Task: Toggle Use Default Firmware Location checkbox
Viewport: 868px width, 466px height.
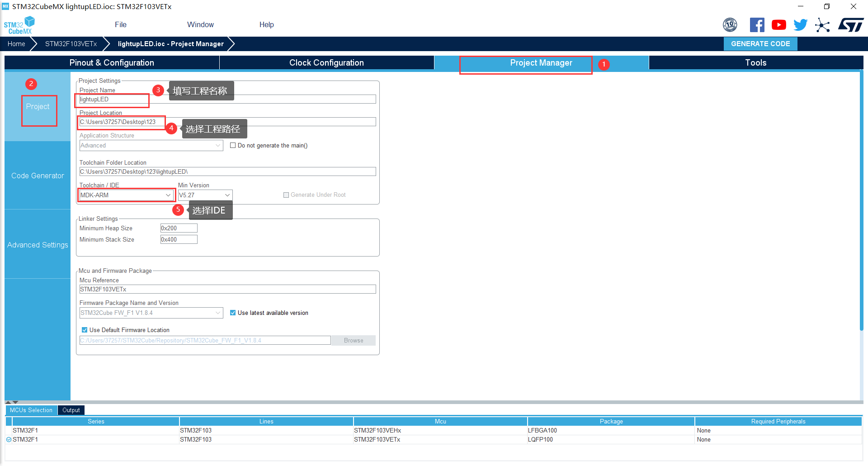Action: [x=84, y=330]
